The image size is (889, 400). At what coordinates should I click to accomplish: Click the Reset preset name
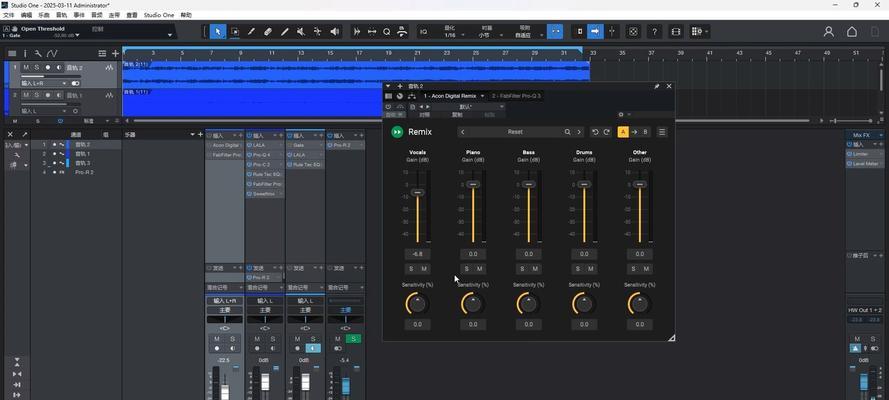pyautogui.click(x=515, y=132)
